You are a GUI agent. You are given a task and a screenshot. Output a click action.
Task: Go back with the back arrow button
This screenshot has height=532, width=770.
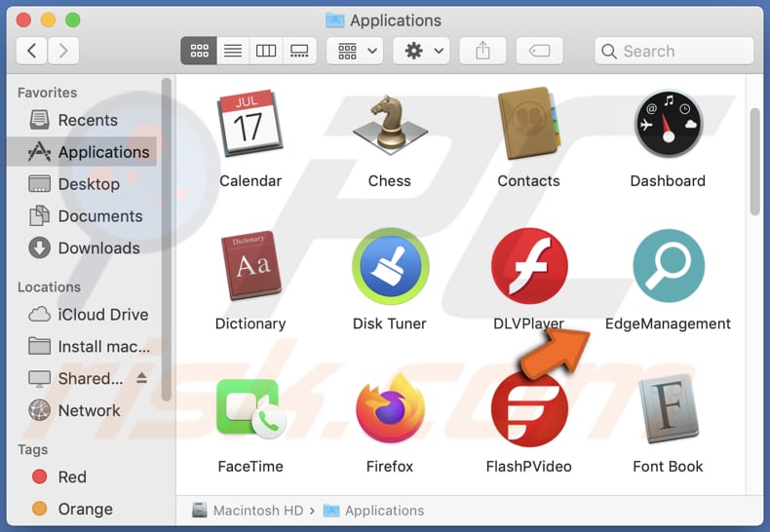32,51
